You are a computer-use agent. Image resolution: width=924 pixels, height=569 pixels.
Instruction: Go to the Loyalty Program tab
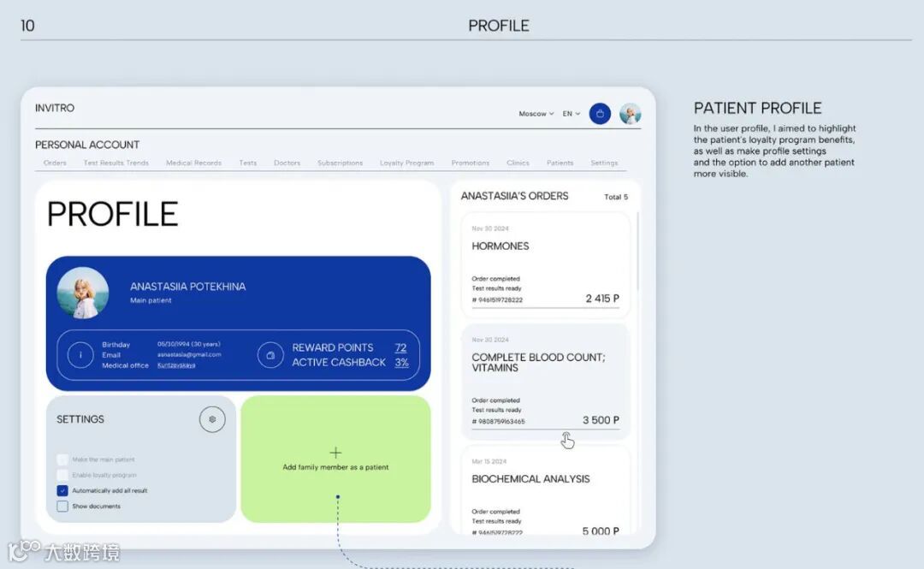pyautogui.click(x=406, y=163)
